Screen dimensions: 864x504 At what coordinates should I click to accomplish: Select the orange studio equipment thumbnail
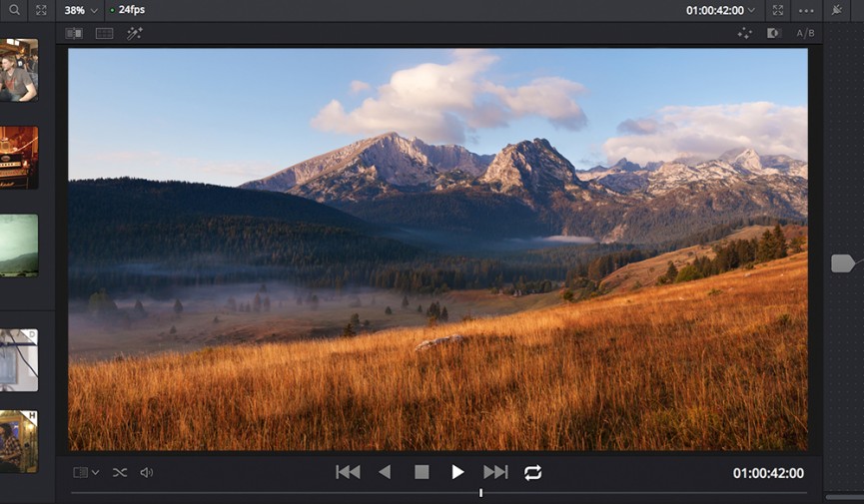pos(19,158)
